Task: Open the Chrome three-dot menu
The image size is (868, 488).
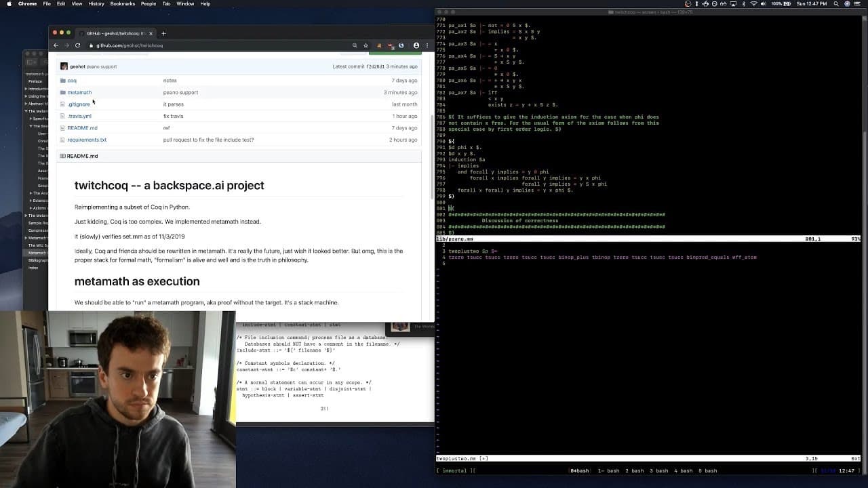Action: pyautogui.click(x=427, y=45)
